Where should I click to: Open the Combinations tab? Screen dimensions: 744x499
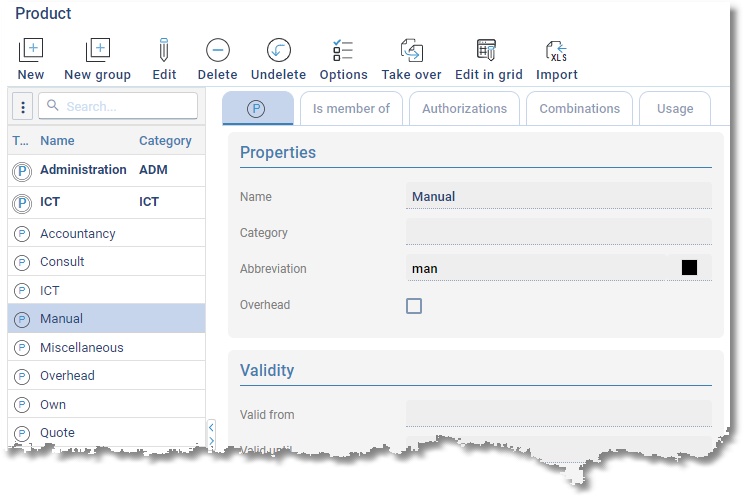coord(579,109)
